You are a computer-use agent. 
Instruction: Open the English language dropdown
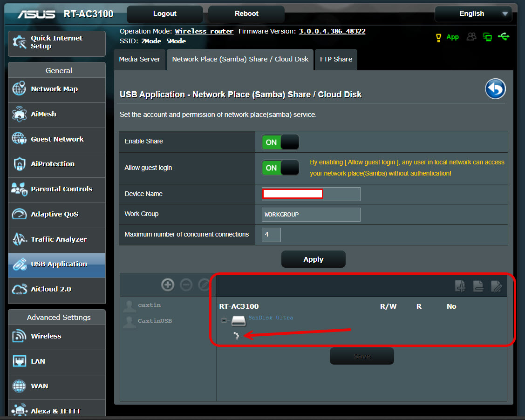point(473,14)
